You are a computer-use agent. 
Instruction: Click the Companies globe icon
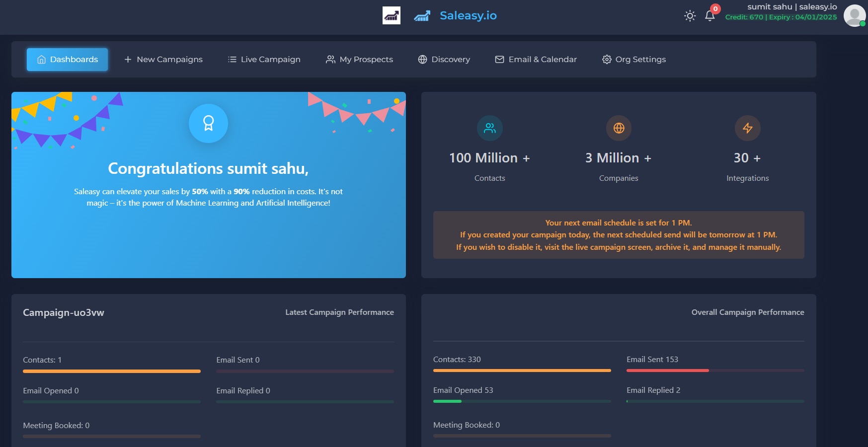619,128
